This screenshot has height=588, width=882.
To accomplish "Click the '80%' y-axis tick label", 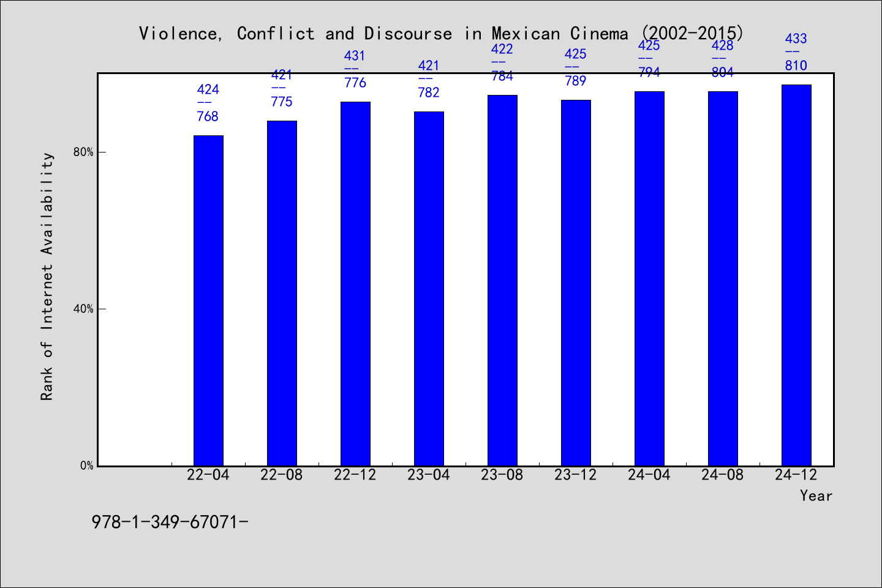I will tap(84, 152).
